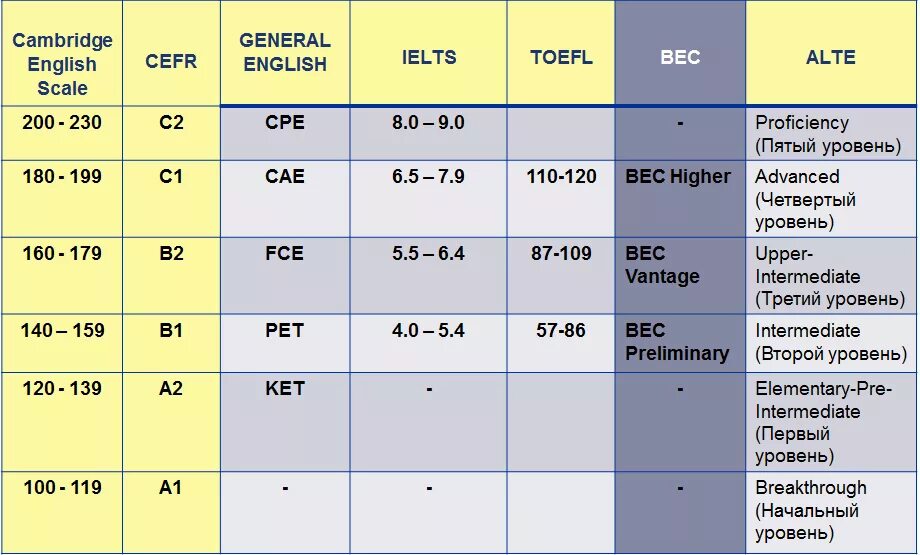Click the C2 level cell

171,123
